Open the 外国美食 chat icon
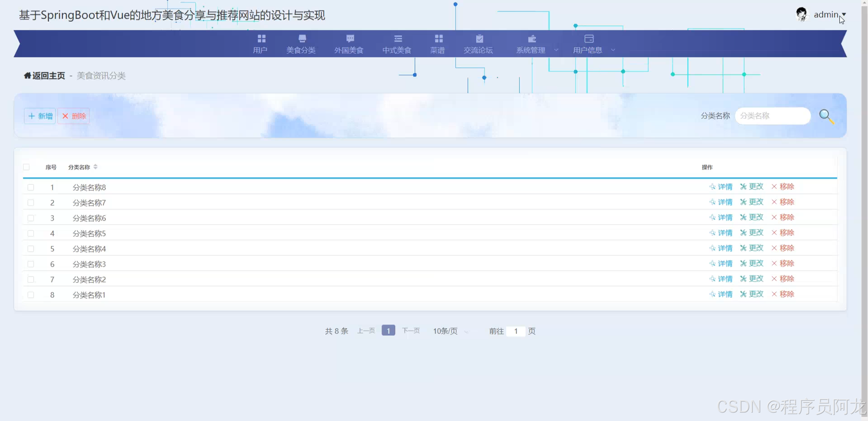 [x=350, y=39]
